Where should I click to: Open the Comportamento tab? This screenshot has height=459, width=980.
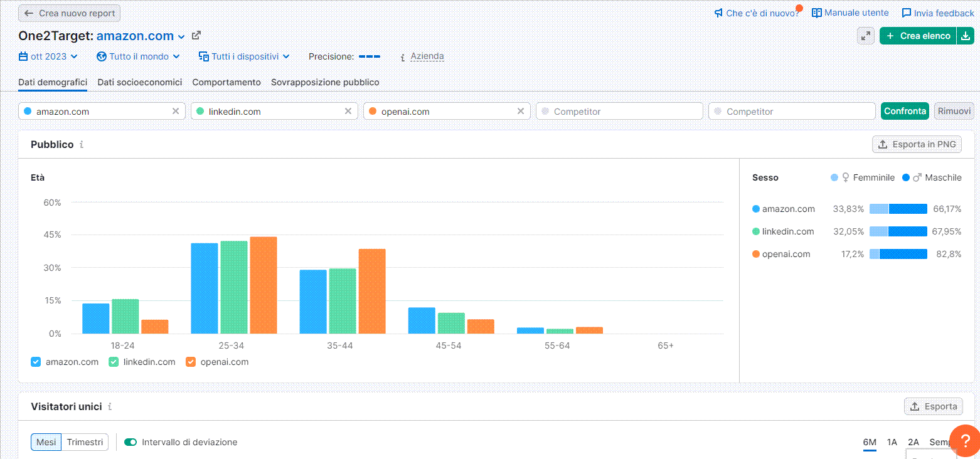[226, 82]
